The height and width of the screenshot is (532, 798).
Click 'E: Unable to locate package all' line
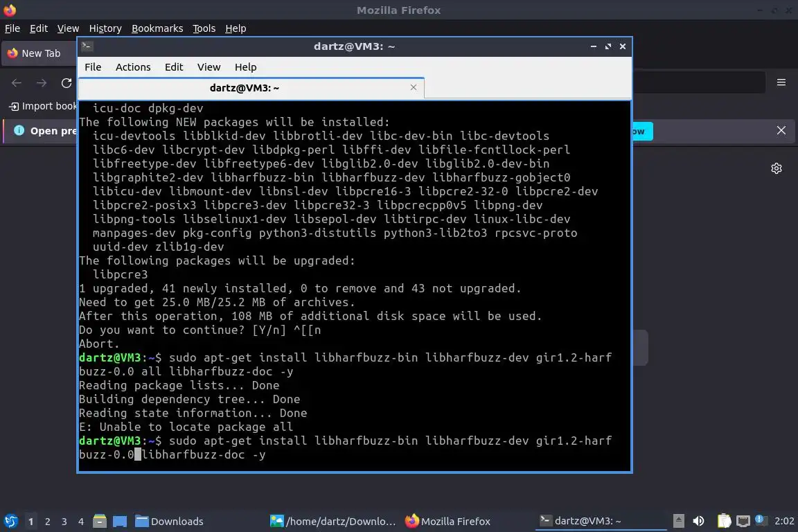click(x=186, y=427)
